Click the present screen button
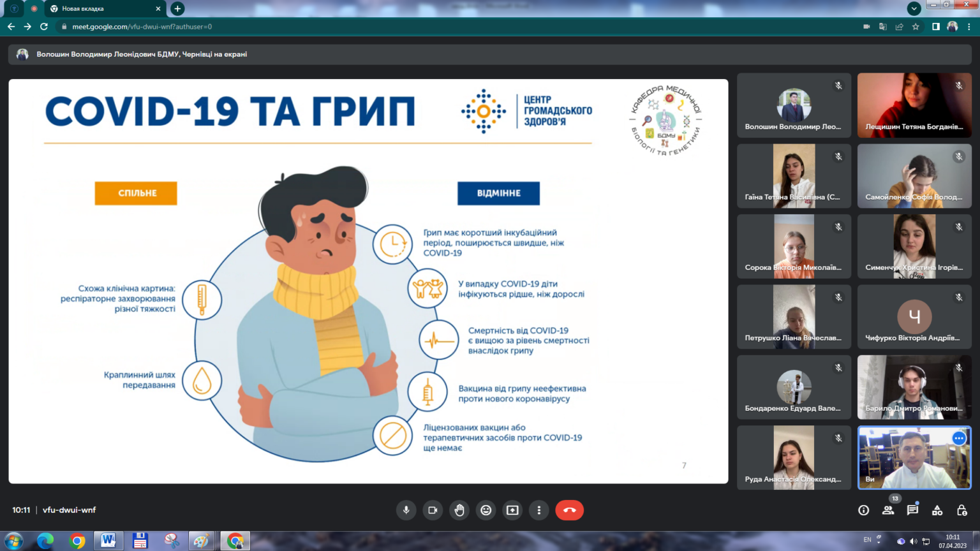980x551 pixels. coord(512,510)
